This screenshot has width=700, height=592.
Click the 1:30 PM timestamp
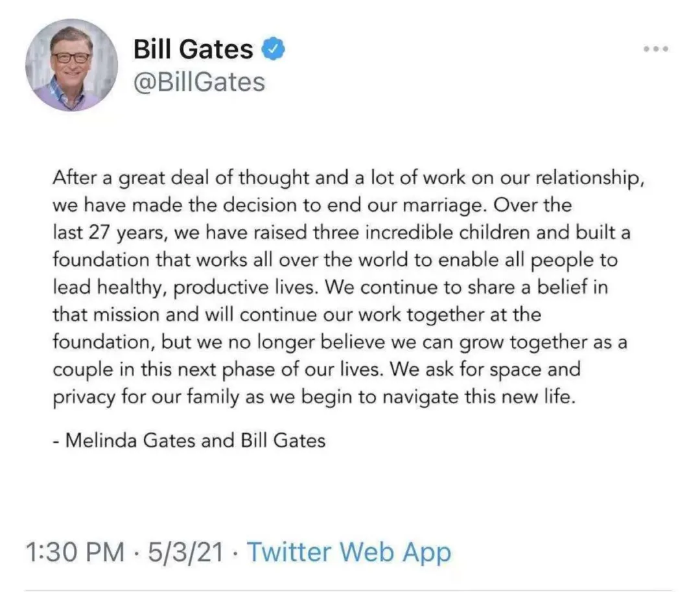(x=75, y=552)
